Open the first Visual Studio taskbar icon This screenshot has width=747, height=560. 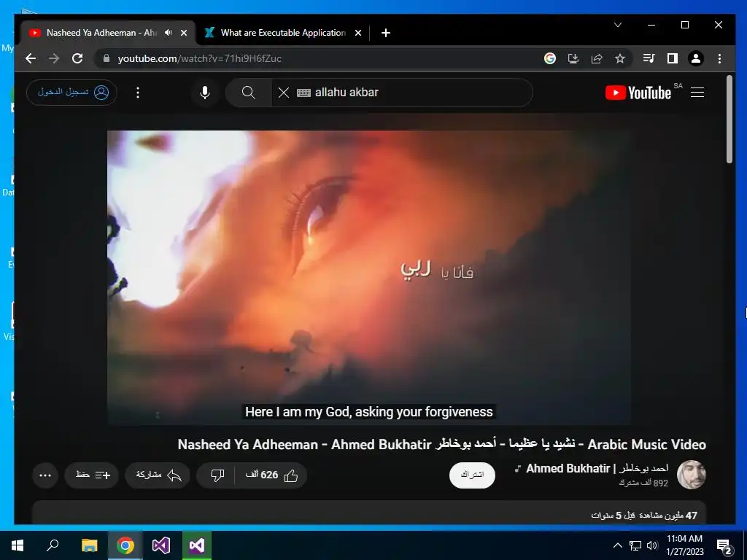[x=161, y=545]
